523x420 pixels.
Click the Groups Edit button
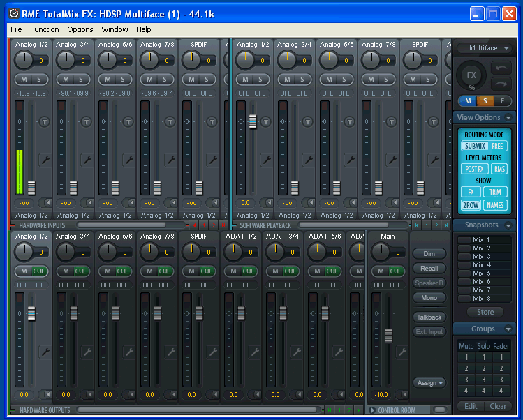pyautogui.click(x=471, y=406)
